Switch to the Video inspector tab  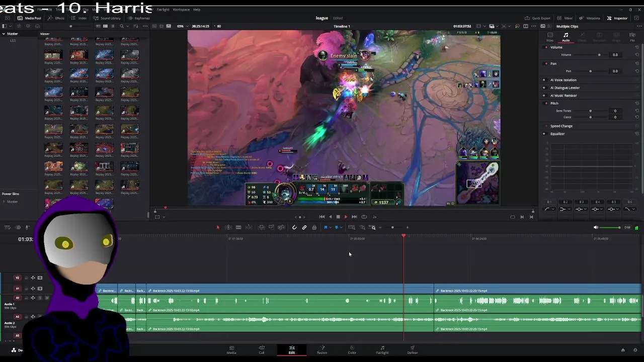[550, 37]
